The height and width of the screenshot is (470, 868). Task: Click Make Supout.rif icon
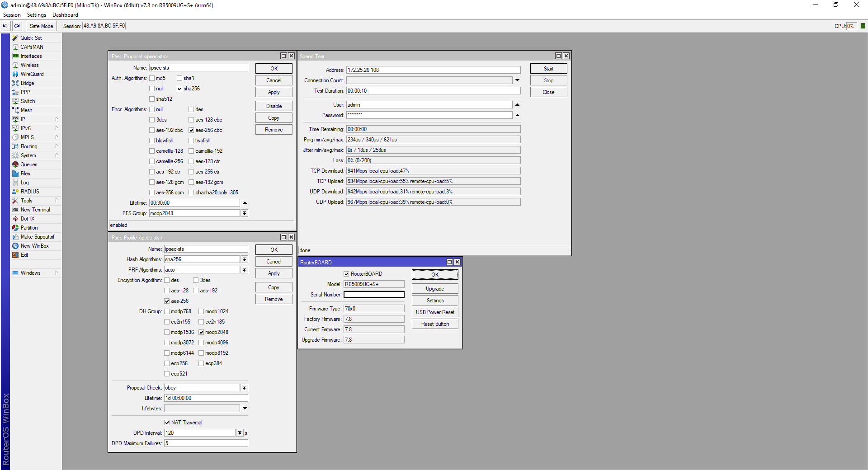pyautogui.click(x=15, y=237)
